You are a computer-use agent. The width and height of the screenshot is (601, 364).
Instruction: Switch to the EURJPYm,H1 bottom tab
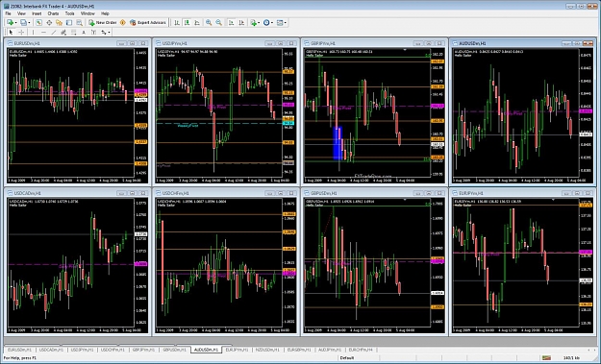(237, 350)
